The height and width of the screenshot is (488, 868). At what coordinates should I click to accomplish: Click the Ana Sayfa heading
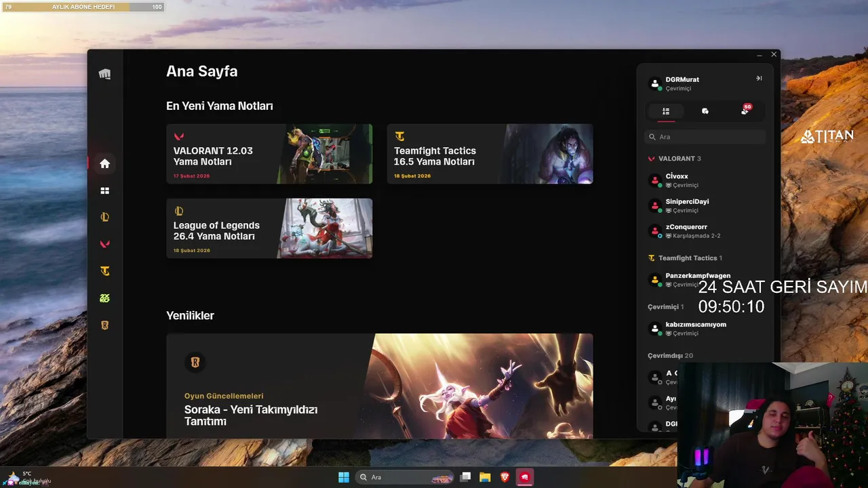coord(202,71)
